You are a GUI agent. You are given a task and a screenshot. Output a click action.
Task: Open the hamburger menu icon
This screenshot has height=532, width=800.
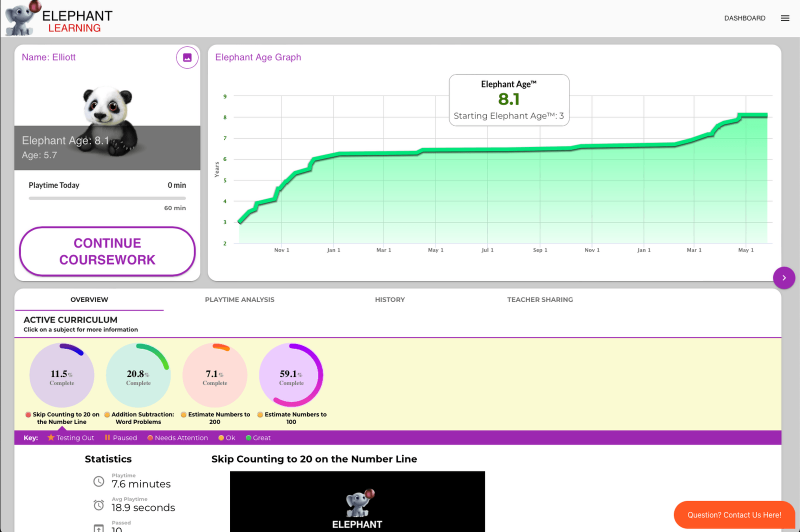[785, 18]
